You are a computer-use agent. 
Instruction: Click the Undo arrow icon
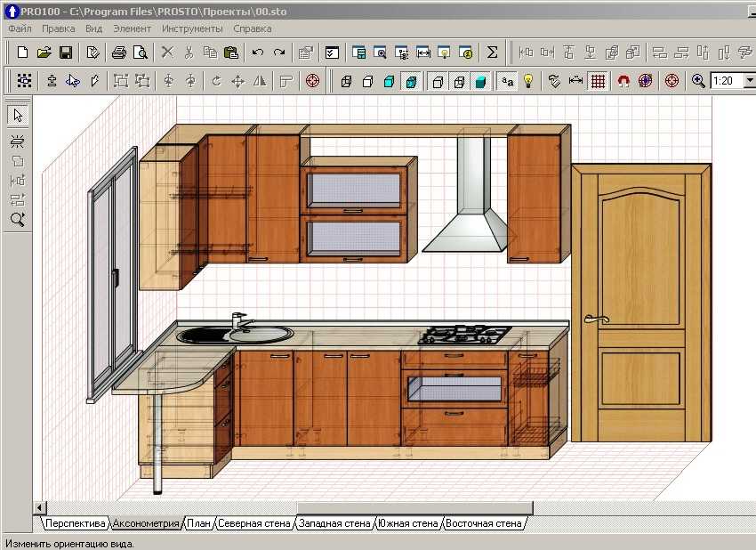click(258, 53)
